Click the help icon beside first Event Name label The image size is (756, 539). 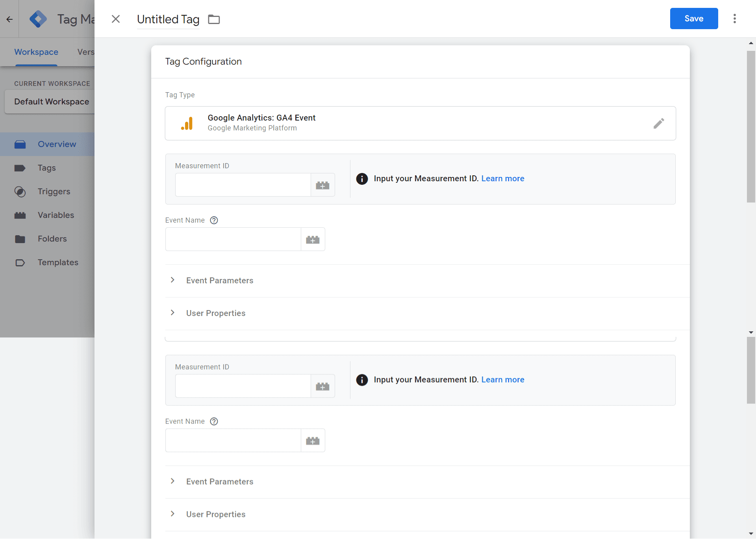[214, 220]
